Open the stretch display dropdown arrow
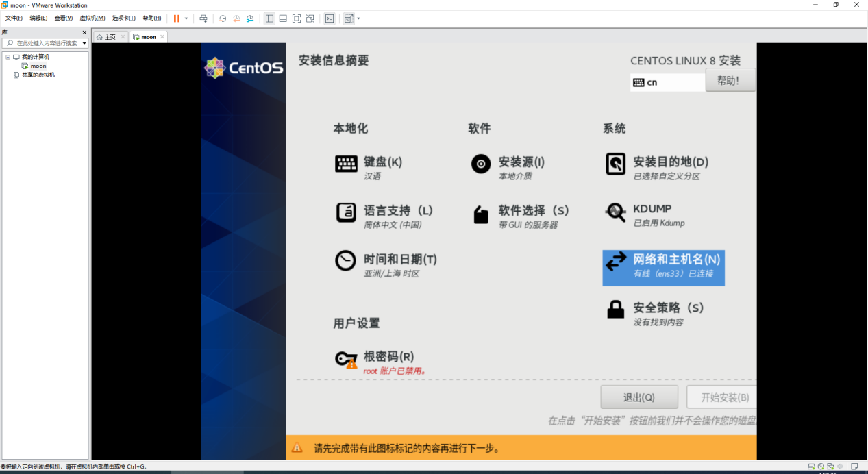The height and width of the screenshot is (474, 868). [x=358, y=18]
